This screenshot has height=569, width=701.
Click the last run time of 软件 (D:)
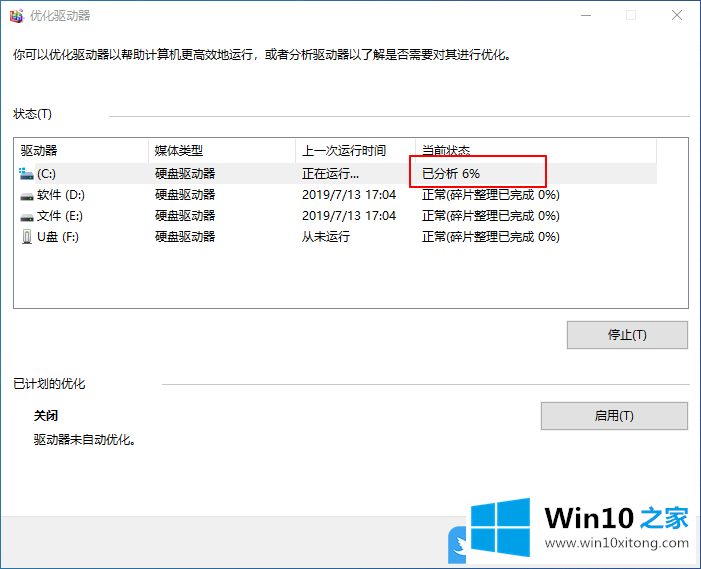click(x=349, y=195)
